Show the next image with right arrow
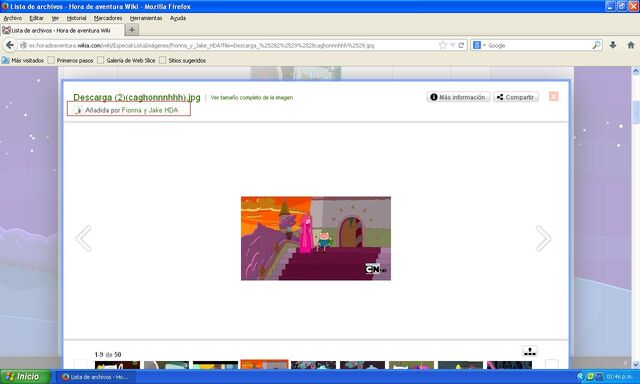The image size is (640, 384). tap(543, 238)
